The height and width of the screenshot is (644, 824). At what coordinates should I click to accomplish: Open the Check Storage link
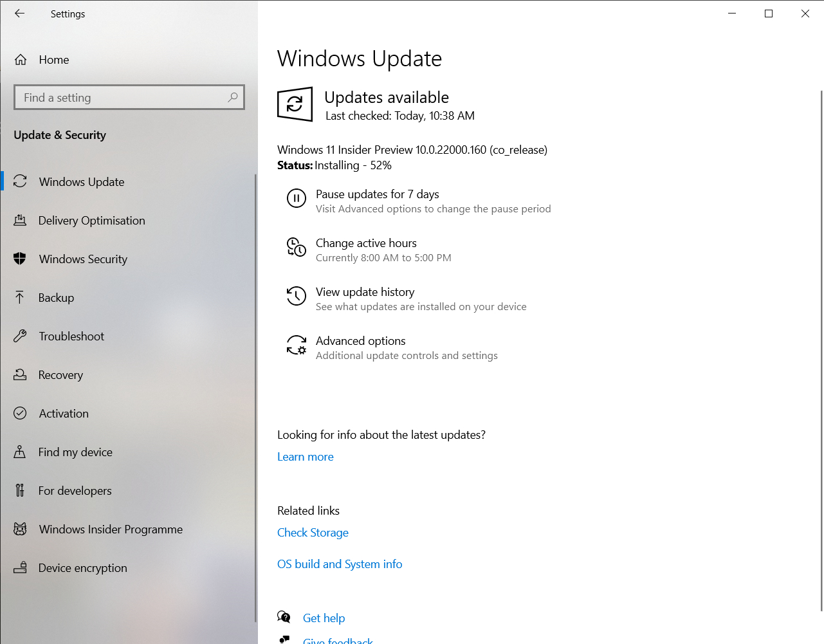pos(313,533)
